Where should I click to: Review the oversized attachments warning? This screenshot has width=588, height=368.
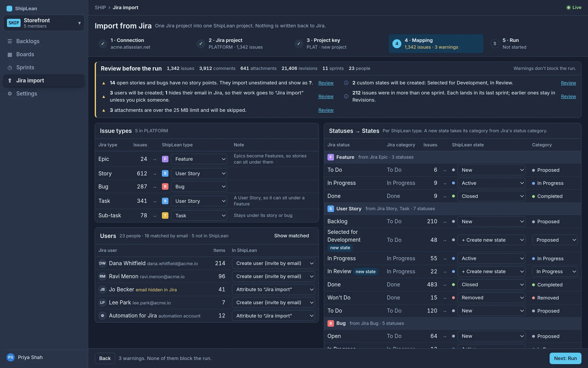(326, 110)
